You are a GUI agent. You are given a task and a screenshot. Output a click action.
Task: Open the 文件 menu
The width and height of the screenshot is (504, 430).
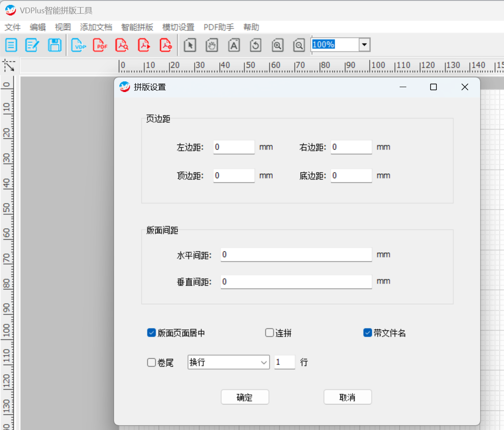[12, 27]
